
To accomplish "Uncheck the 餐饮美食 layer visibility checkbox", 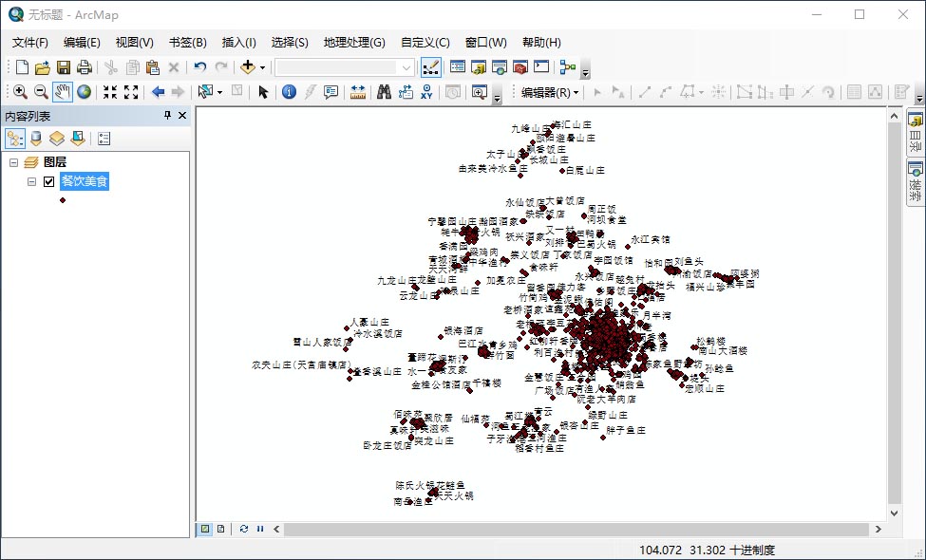I will [x=49, y=181].
